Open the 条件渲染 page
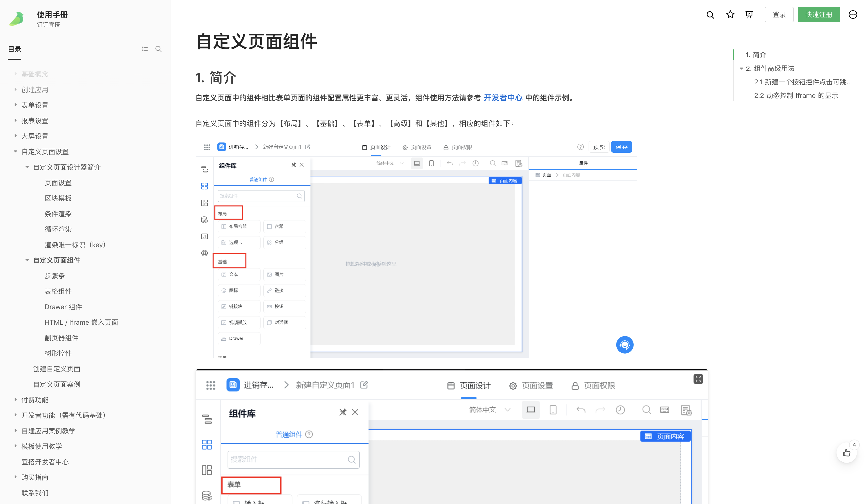The width and height of the screenshot is (868, 504). coord(58,213)
